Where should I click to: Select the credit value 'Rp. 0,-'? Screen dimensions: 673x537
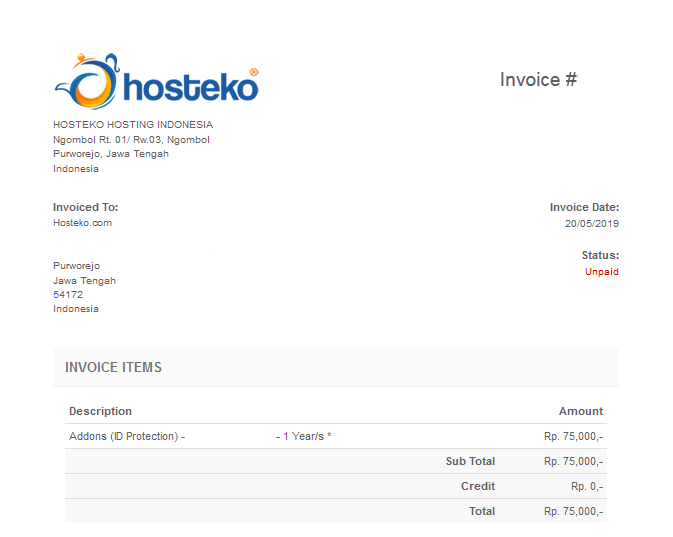tap(587, 486)
